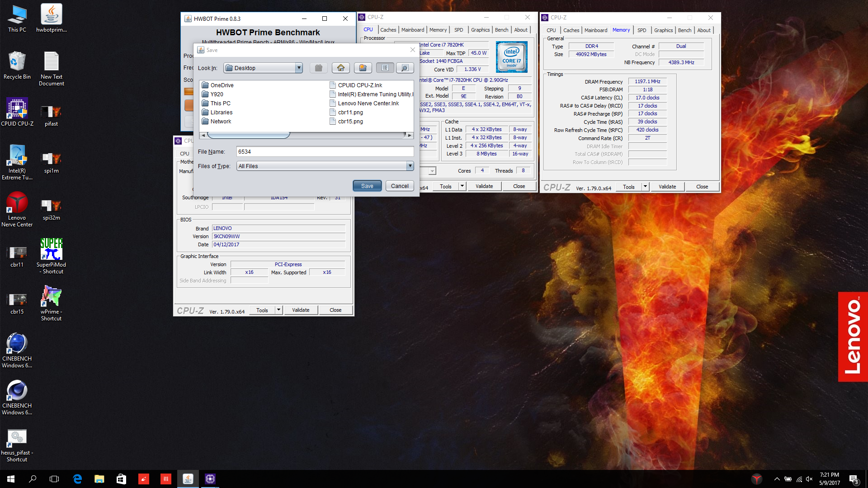Open Graphics tab in right CPU-Z window
The height and width of the screenshot is (488, 868).
click(x=663, y=30)
